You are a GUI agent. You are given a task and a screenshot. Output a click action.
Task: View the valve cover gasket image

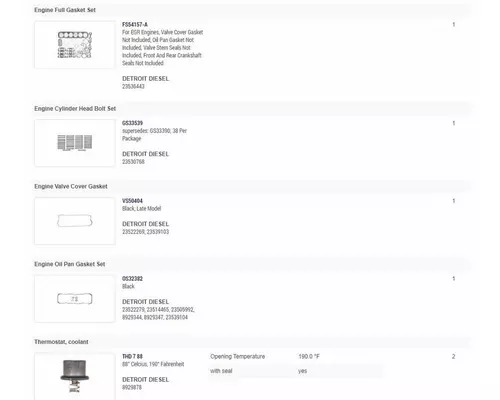75,221
